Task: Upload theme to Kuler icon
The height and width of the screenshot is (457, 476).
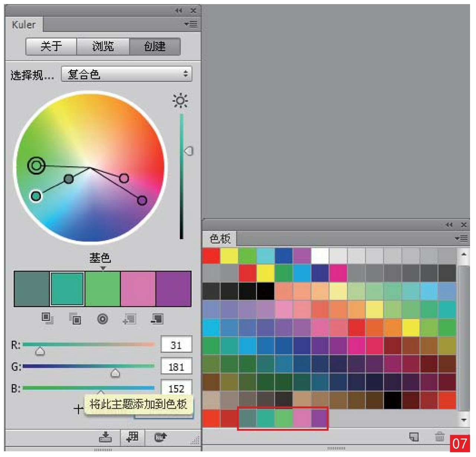Action: point(161,437)
